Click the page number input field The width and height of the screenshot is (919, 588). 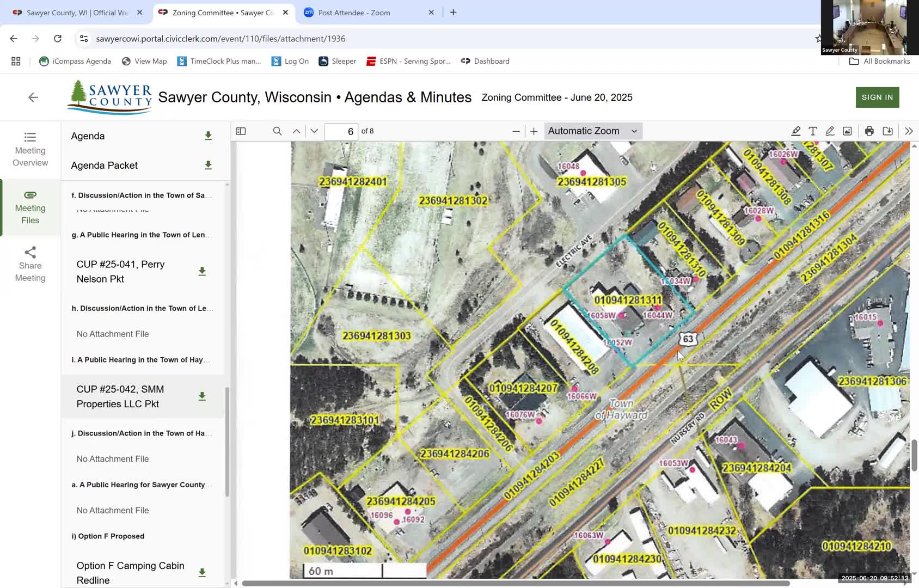[341, 131]
